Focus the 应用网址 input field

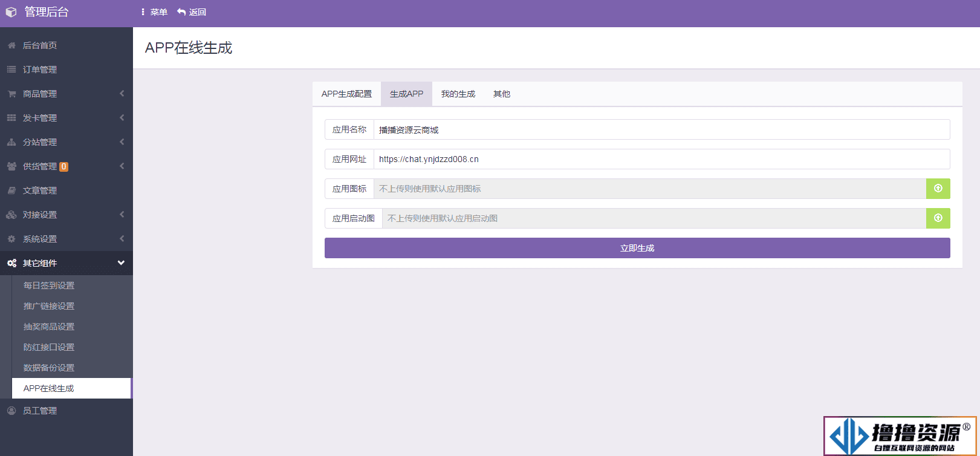(662, 159)
